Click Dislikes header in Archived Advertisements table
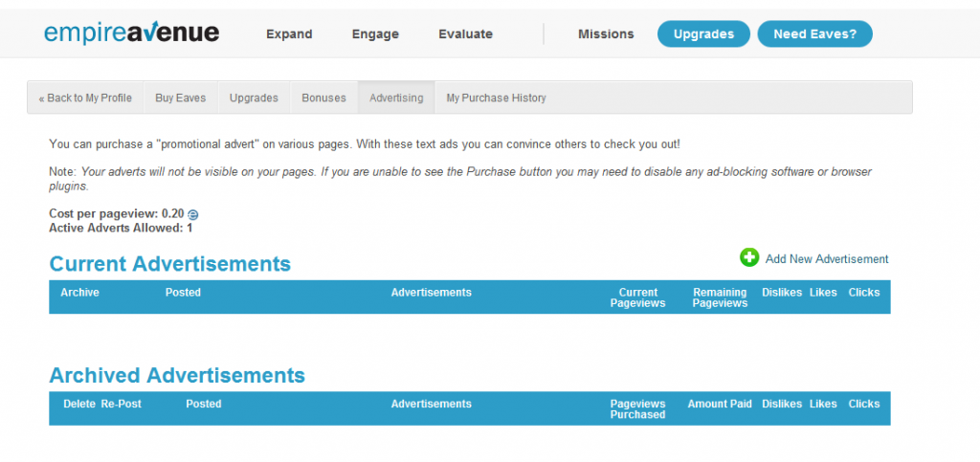Screen dimensions: 980x462 point(782,404)
